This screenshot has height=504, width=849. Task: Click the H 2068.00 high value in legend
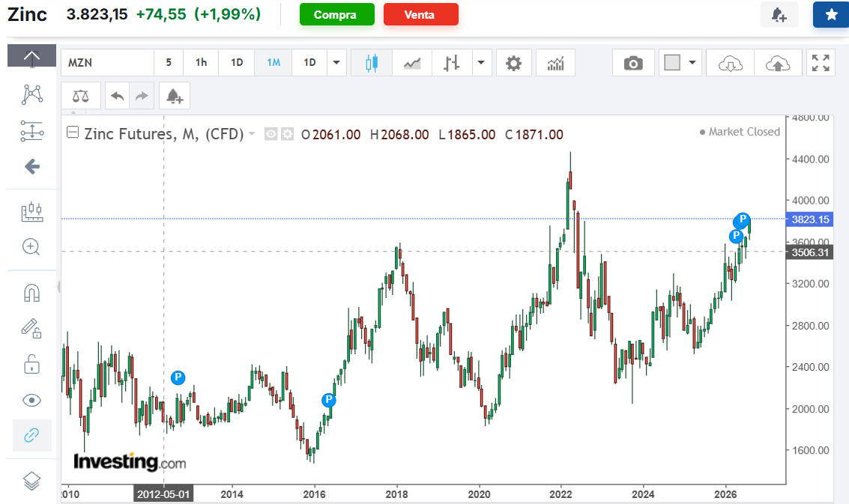click(x=399, y=134)
